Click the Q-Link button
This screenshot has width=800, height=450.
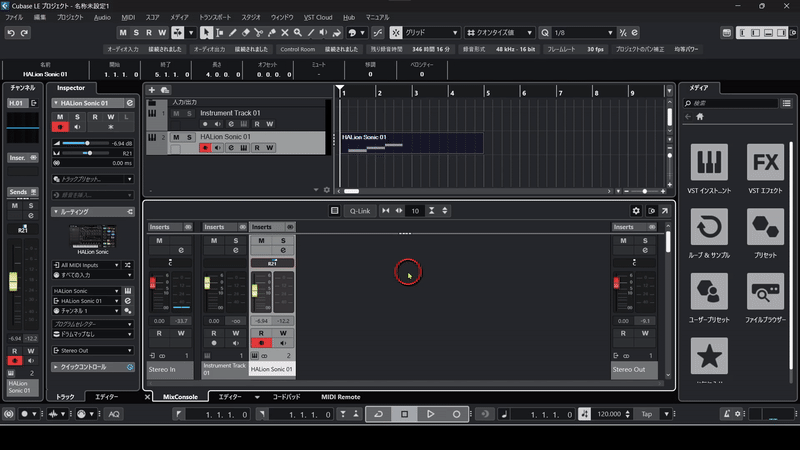[360, 211]
